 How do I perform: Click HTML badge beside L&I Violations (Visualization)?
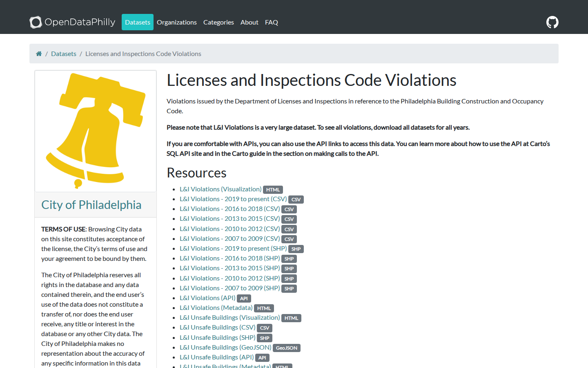273,190
